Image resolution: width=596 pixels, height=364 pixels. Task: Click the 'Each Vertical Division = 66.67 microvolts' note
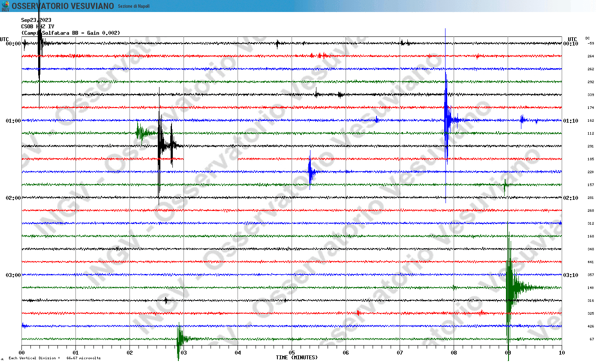click(54, 358)
